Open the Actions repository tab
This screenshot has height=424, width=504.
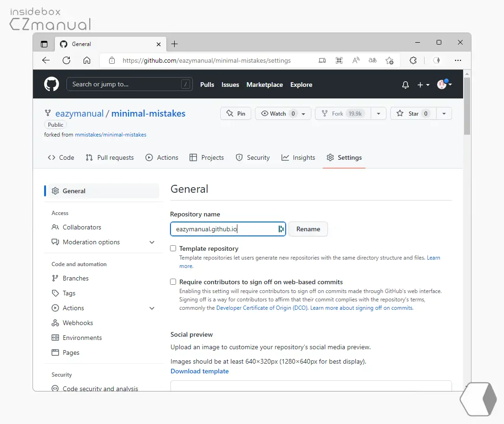162,157
